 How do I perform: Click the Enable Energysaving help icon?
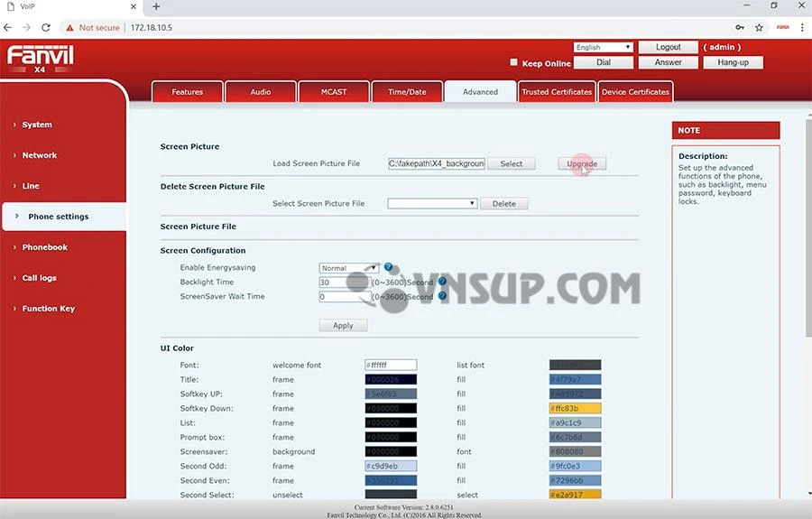(x=389, y=268)
